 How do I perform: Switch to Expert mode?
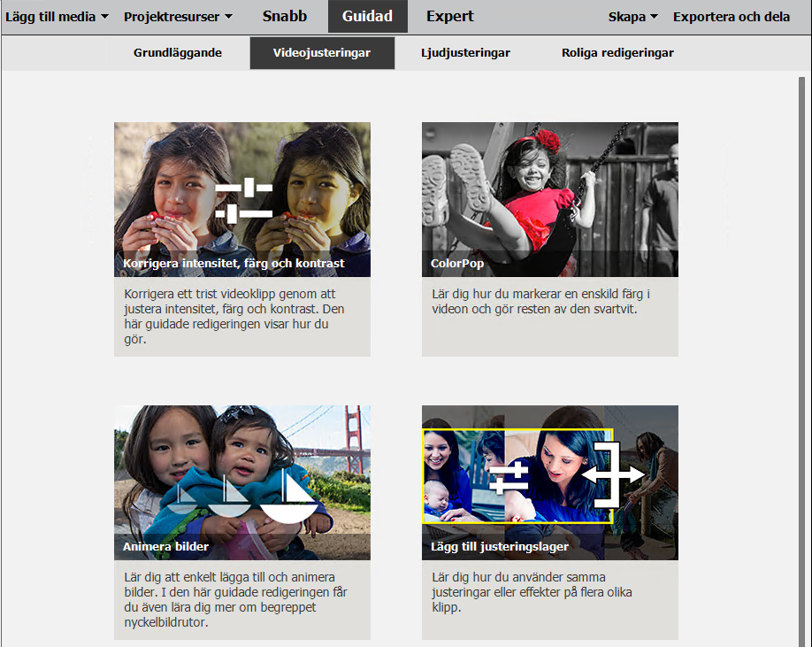click(x=449, y=17)
